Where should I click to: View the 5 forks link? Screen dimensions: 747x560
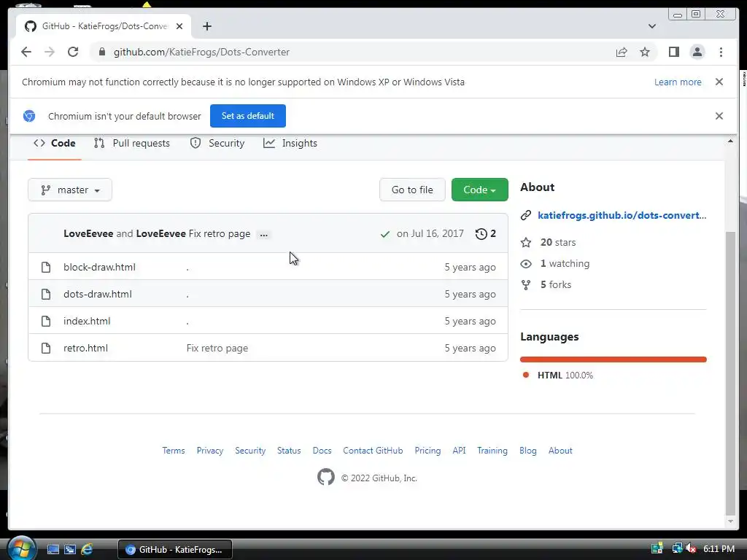(x=555, y=285)
